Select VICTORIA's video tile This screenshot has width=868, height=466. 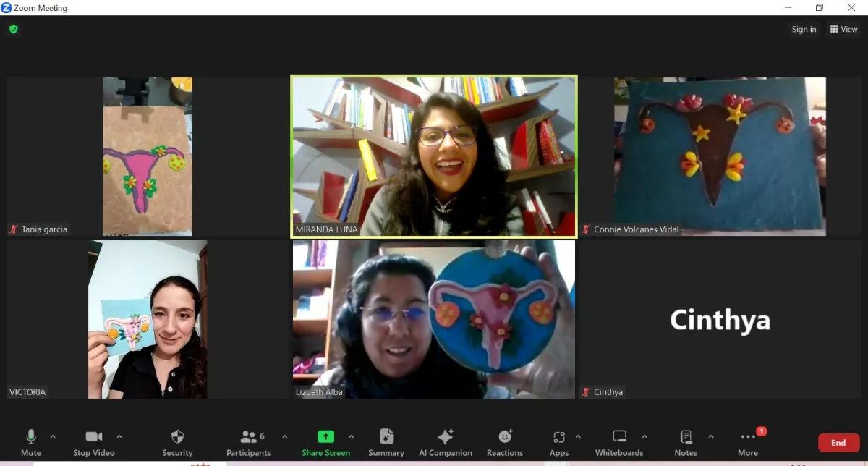[x=148, y=319]
